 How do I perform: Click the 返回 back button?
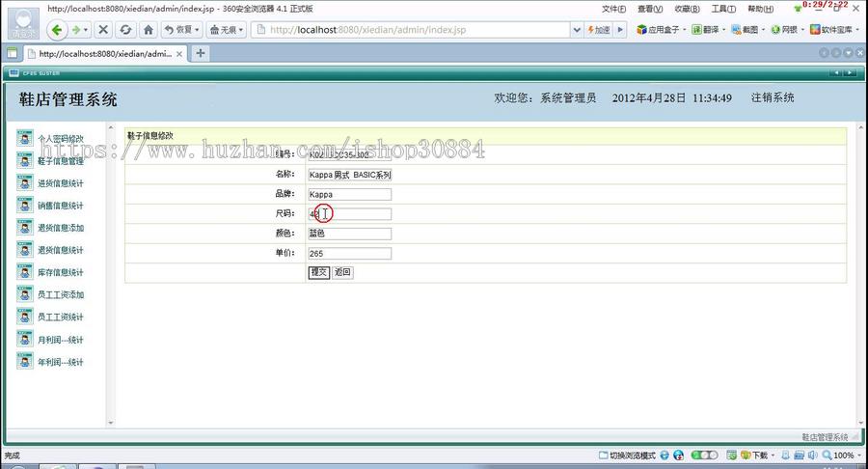[x=342, y=272]
